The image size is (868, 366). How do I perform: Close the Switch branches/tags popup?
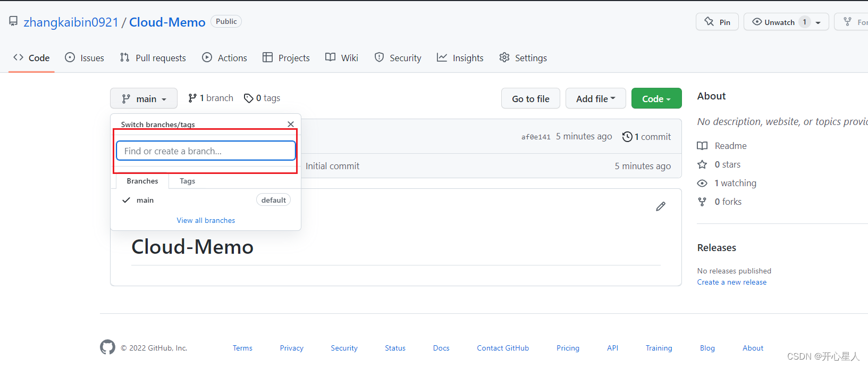click(291, 124)
